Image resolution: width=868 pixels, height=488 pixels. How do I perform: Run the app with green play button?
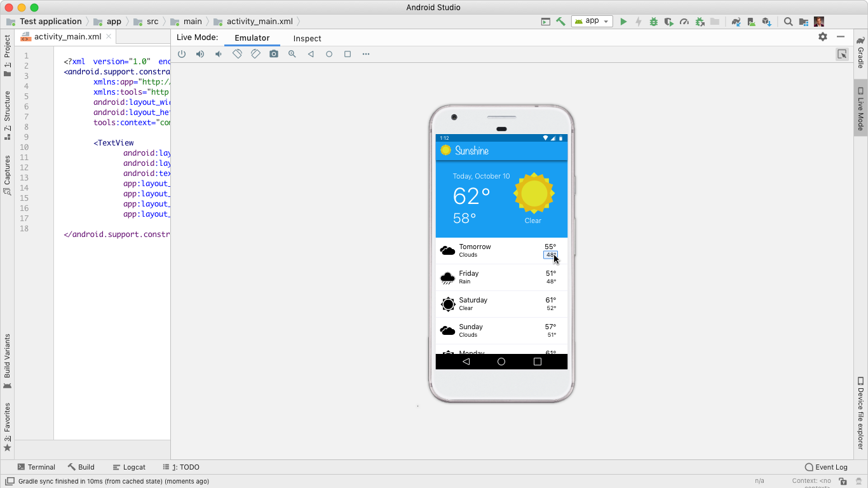(x=623, y=22)
